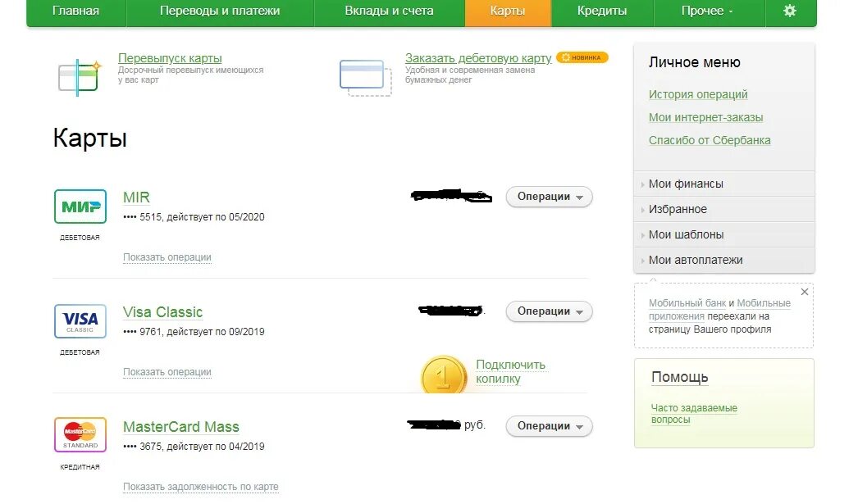This screenshot has height=504, width=858.
Task: Show operations for Visa Classic card
Action: coord(167,372)
